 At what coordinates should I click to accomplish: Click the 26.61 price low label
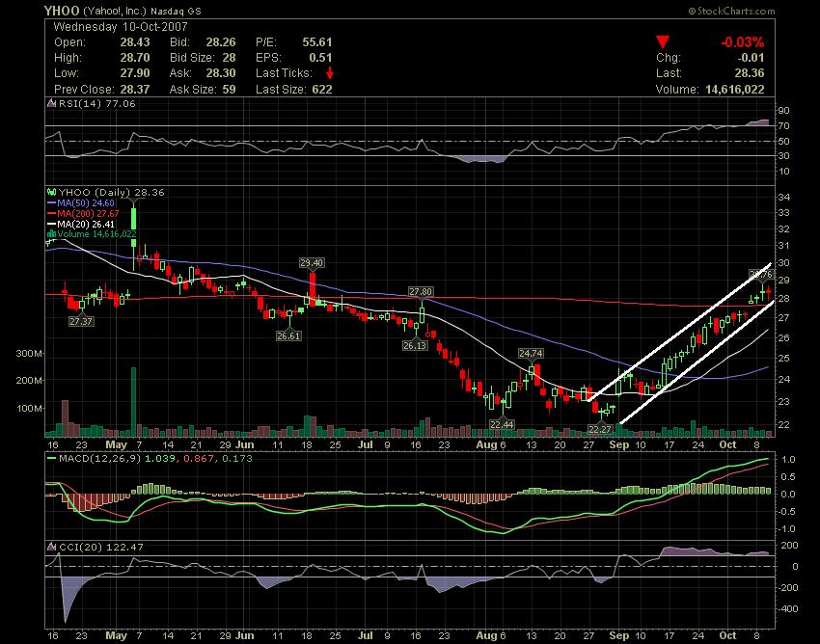tap(288, 335)
